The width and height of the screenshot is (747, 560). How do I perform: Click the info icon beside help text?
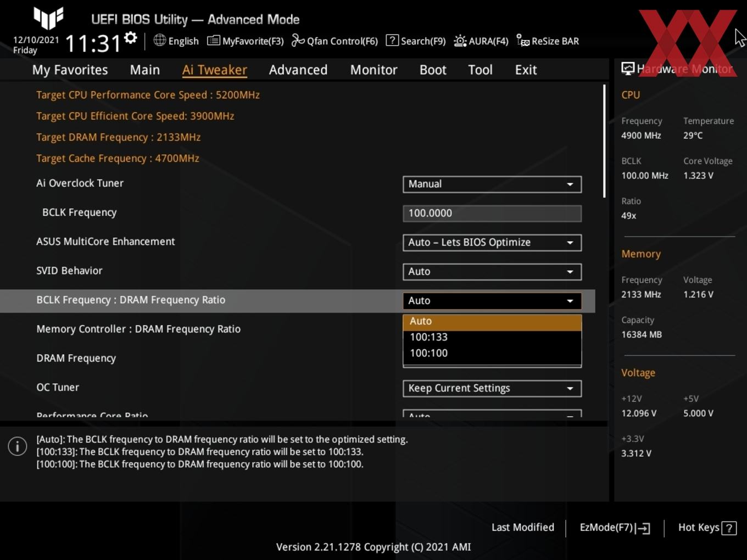coord(18,446)
